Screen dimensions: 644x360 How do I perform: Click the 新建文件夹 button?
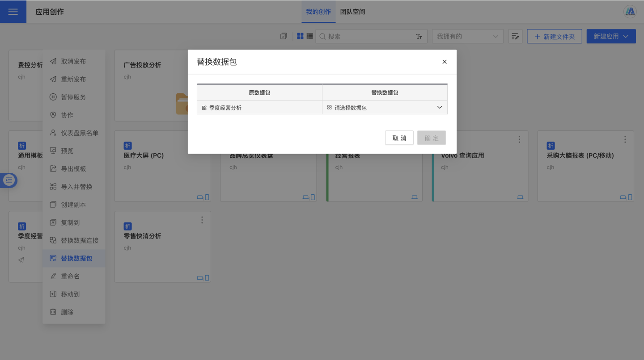pyautogui.click(x=554, y=37)
